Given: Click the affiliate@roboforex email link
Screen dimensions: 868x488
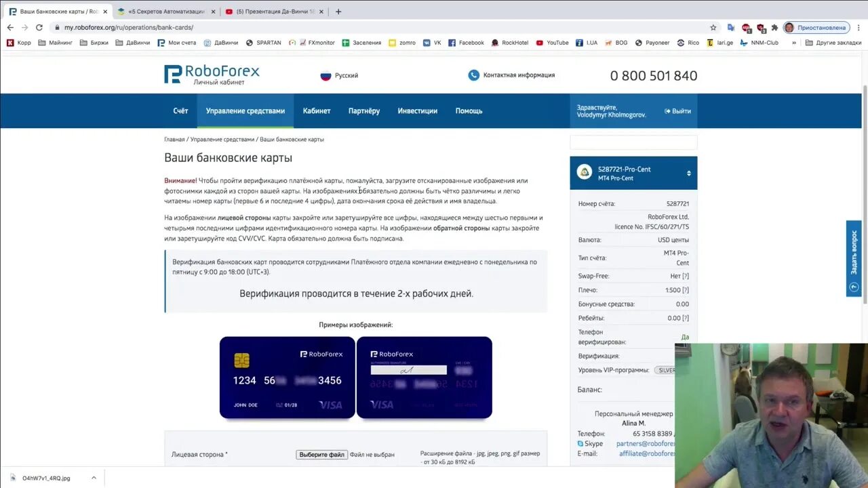Looking at the screenshot, I should coord(647,454).
